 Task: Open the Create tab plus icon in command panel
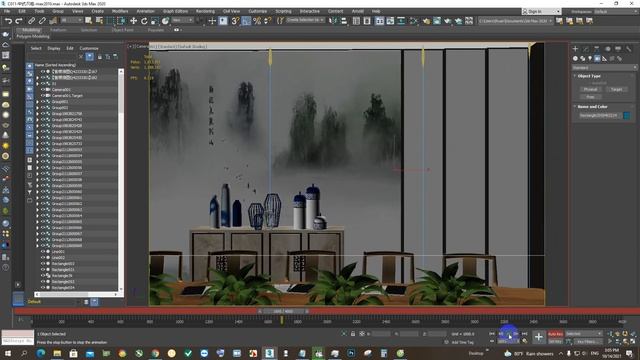[x=575, y=49]
